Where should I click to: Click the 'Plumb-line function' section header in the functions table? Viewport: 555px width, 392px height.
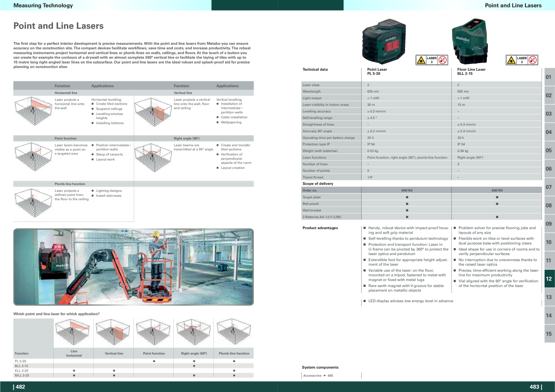tap(70, 184)
